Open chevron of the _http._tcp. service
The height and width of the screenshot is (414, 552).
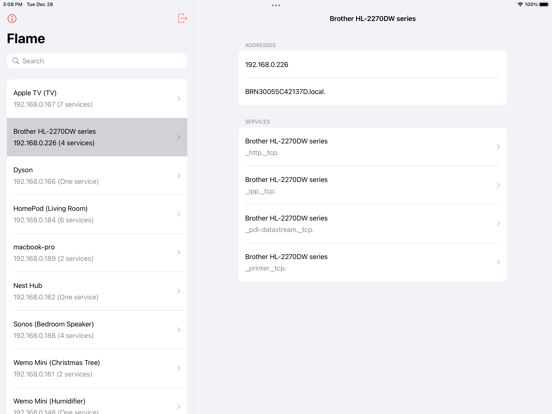498,147
